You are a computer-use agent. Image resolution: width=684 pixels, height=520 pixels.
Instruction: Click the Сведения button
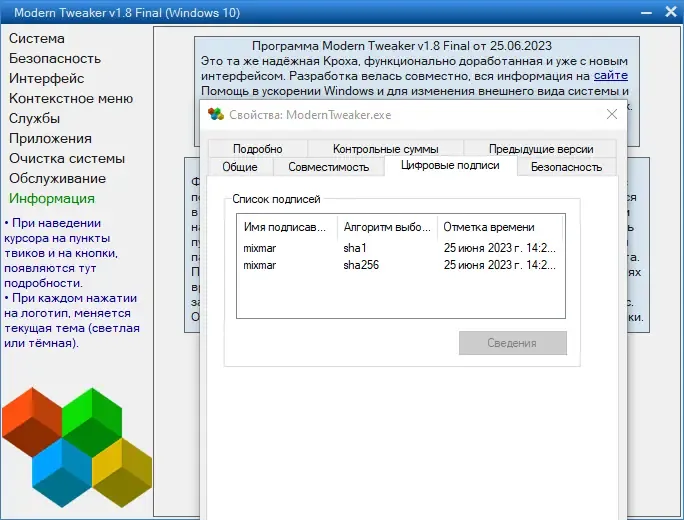(513, 343)
